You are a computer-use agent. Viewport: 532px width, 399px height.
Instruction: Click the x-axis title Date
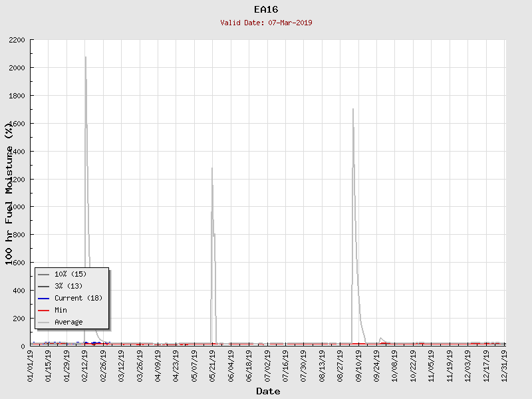coord(268,392)
